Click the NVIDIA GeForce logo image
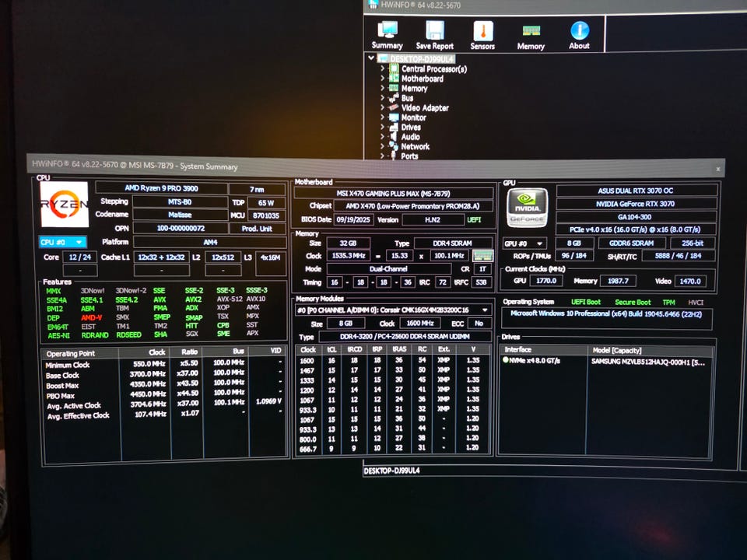 528,207
